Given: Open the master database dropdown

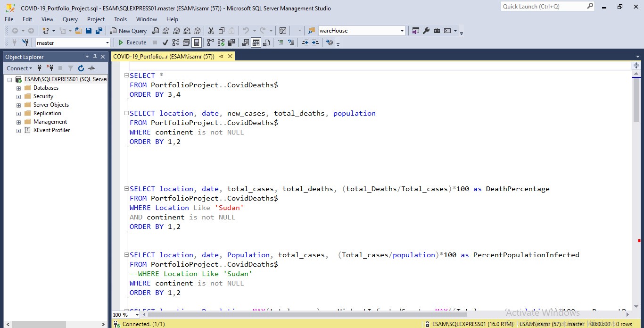Looking at the screenshot, I should click(107, 42).
